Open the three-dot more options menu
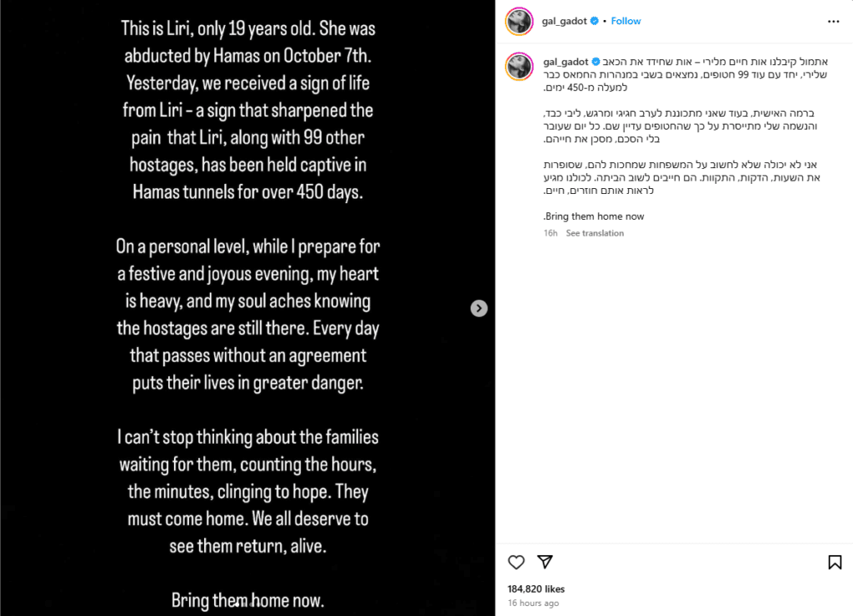 [834, 21]
